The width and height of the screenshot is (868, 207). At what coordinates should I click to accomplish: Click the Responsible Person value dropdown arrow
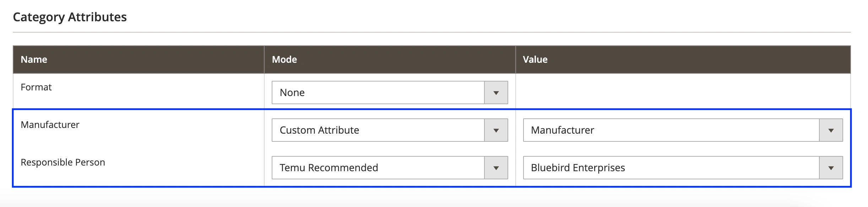pyautogui.click(x=831, y=168)
